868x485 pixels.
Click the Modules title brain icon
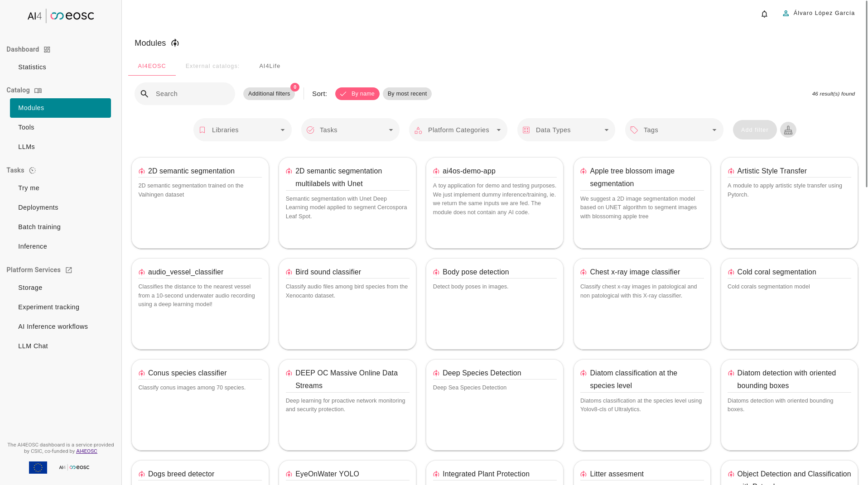[175, 43]
